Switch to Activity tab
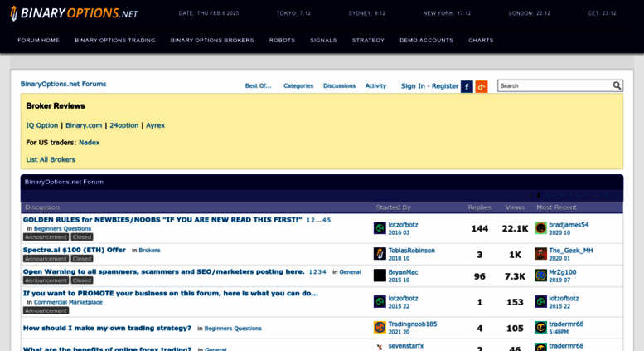 (375, 86)
